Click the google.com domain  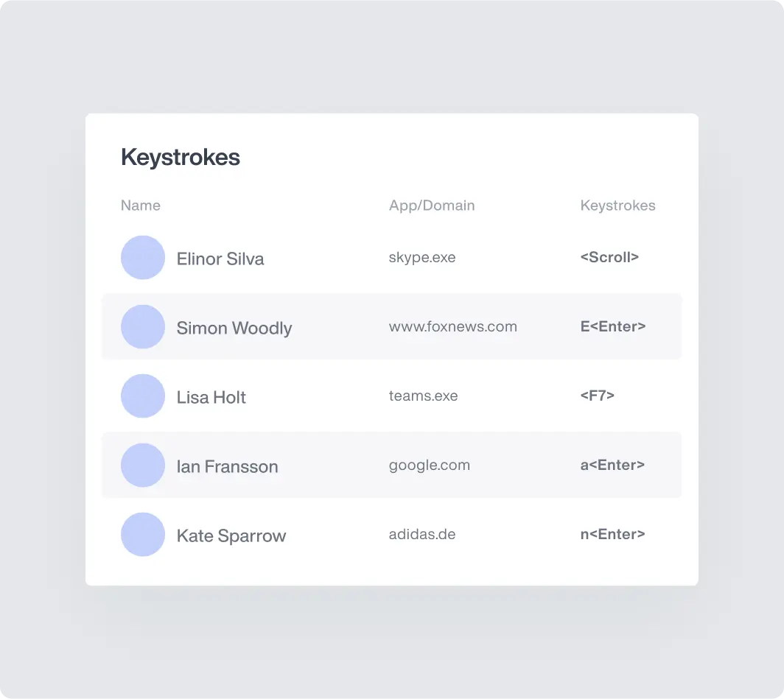(430, 466)
